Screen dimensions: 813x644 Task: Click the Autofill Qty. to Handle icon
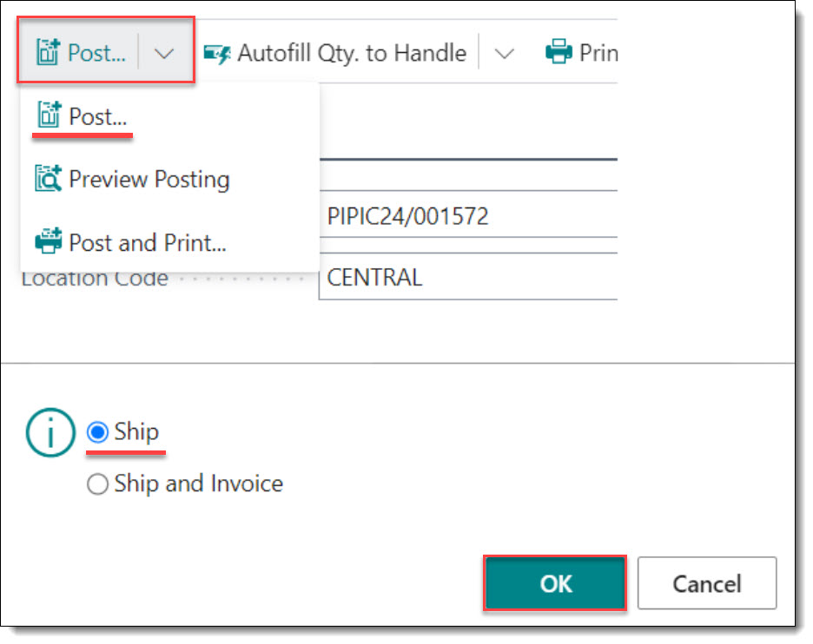point(217,53)
